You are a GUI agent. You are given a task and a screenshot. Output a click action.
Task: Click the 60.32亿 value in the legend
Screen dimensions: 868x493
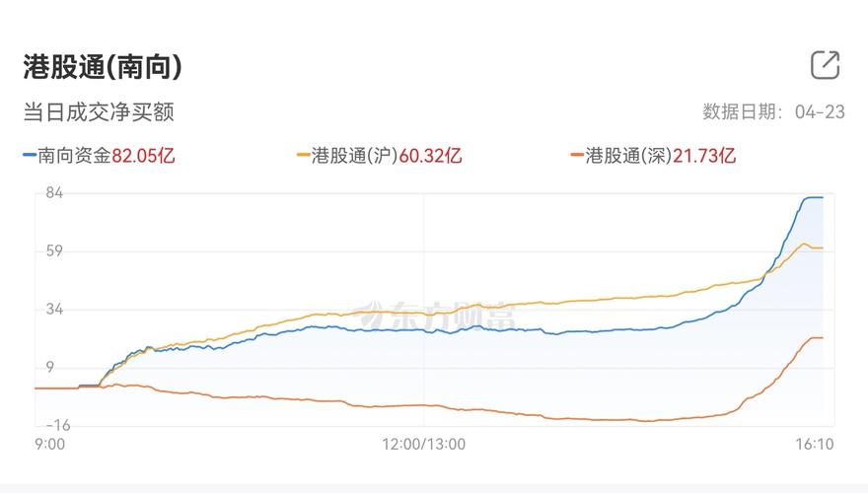430,156
